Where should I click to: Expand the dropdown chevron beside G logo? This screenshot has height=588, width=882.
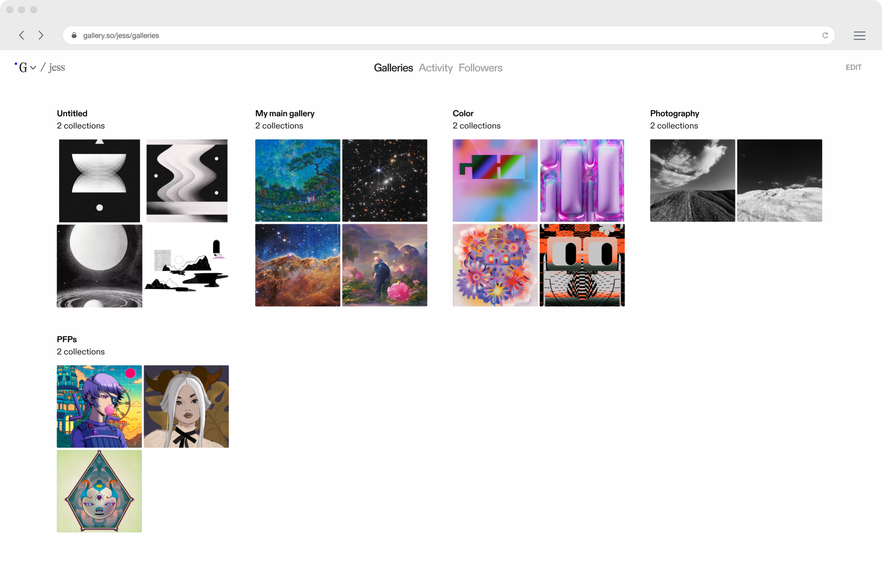[33, 68]
